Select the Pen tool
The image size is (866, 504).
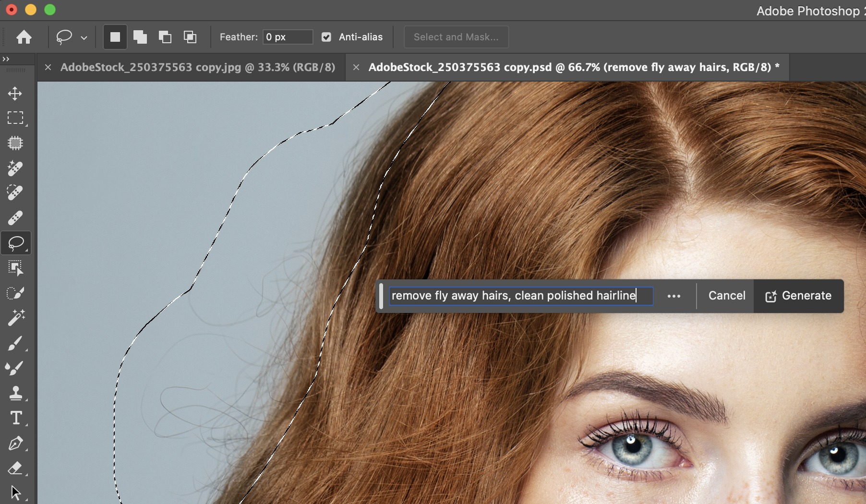(x=15, y=443)
